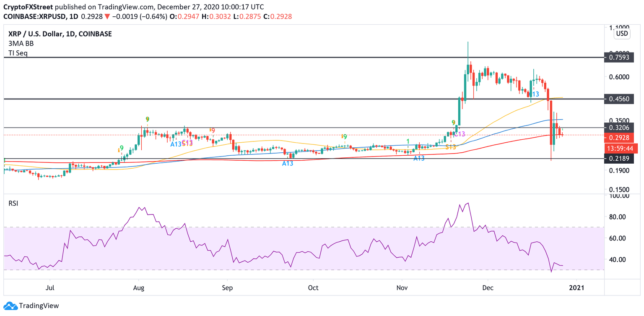Click the 13:59:44 candle countdown timer
The height and width of the screenshot is (316, 644).
(x=621, y=148)
